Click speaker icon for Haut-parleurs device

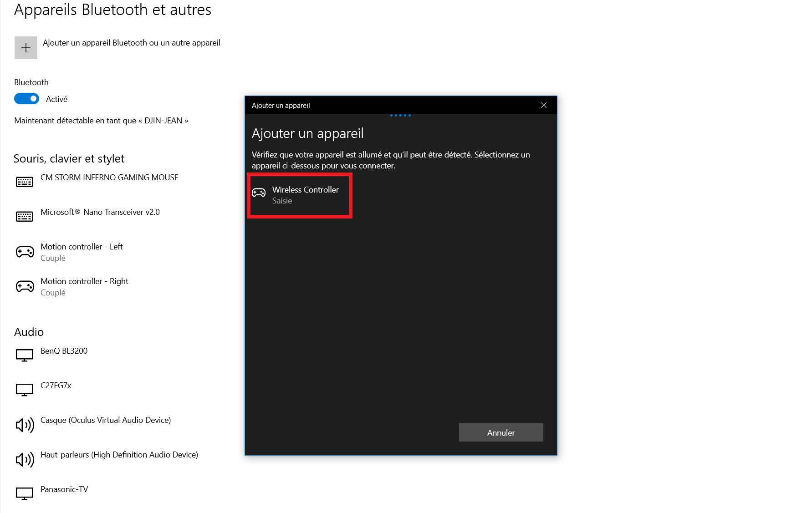pyautogui.click(x=25, y=460)
